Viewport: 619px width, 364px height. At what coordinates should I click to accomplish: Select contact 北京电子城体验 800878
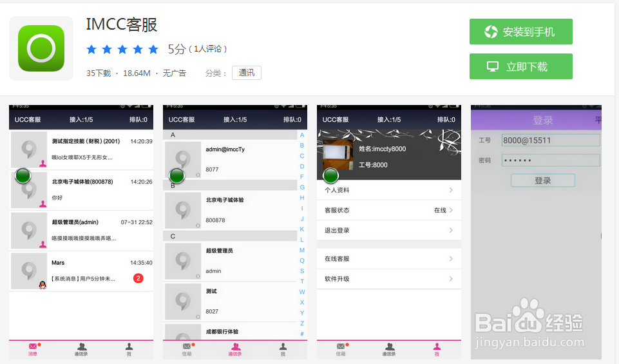(230, 210)
